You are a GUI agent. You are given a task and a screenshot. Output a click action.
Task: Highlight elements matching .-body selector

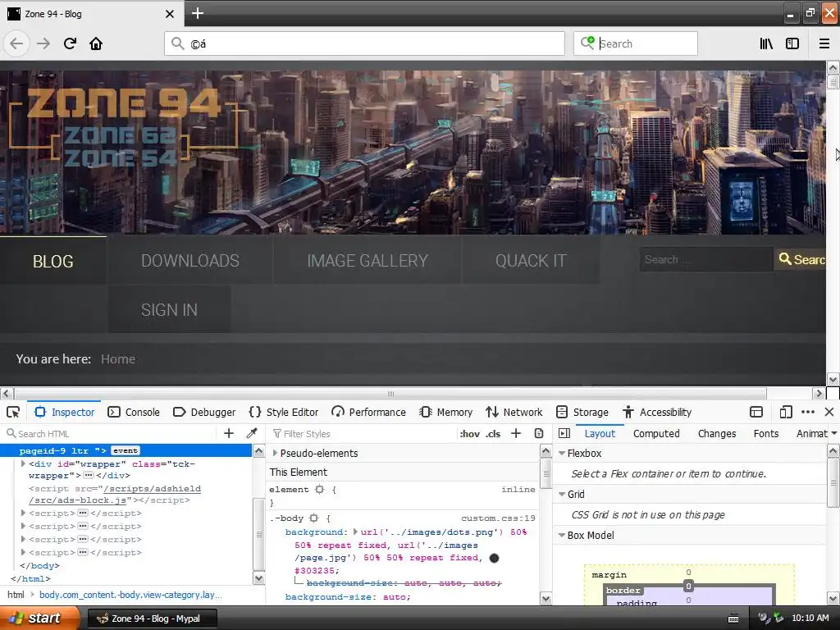click(314, 518)
